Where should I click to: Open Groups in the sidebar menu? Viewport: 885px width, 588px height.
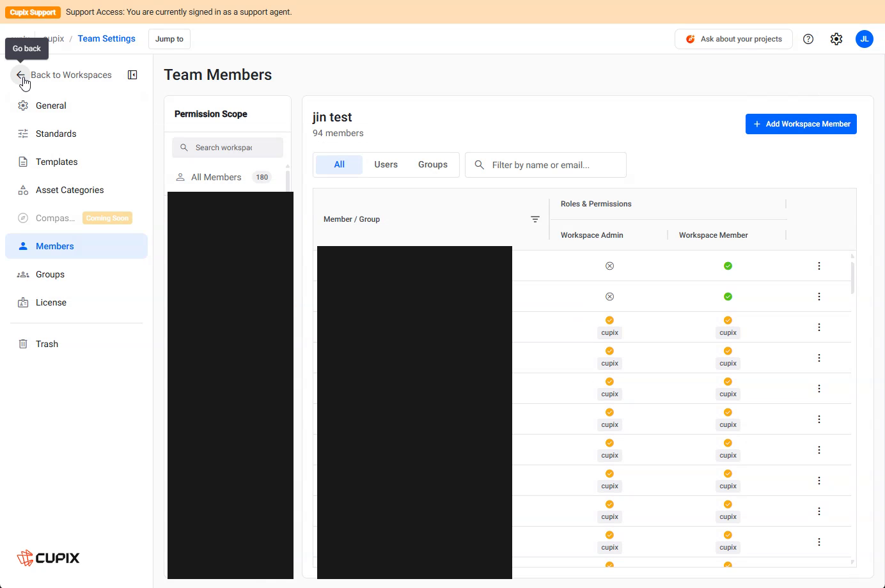click(77, 274)
